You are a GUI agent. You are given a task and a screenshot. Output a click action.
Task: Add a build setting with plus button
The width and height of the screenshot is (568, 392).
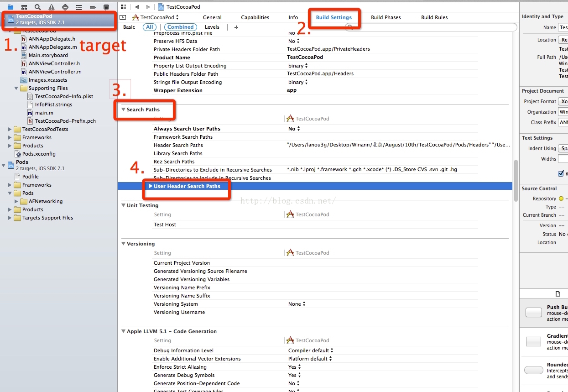[x=236, y=27]
